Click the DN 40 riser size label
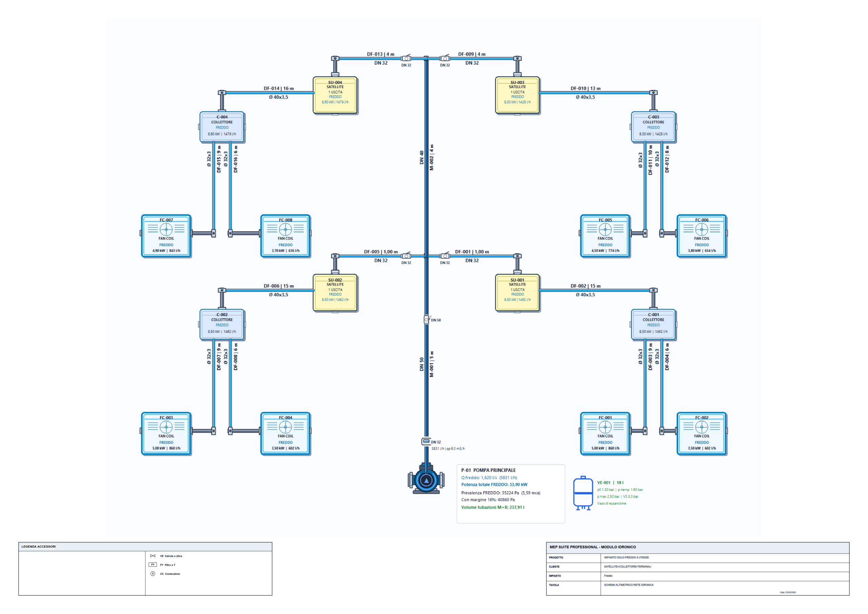868x614 pixels. click(x=421, y=157)
